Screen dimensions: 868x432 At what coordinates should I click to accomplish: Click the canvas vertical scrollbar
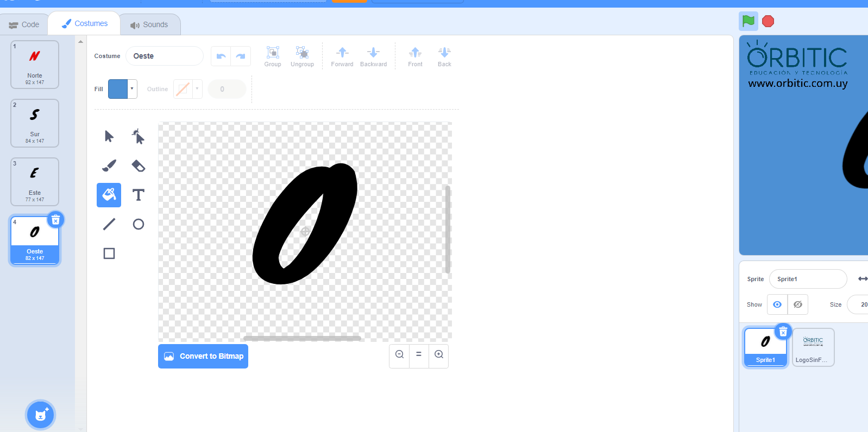click(448, 229)
